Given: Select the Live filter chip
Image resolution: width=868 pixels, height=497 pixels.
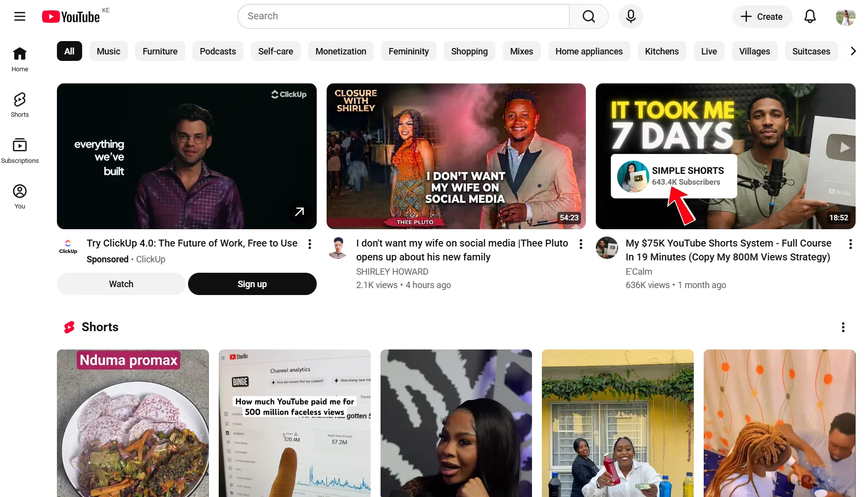Looking at the screenshot, I should (x=709, y=51).
